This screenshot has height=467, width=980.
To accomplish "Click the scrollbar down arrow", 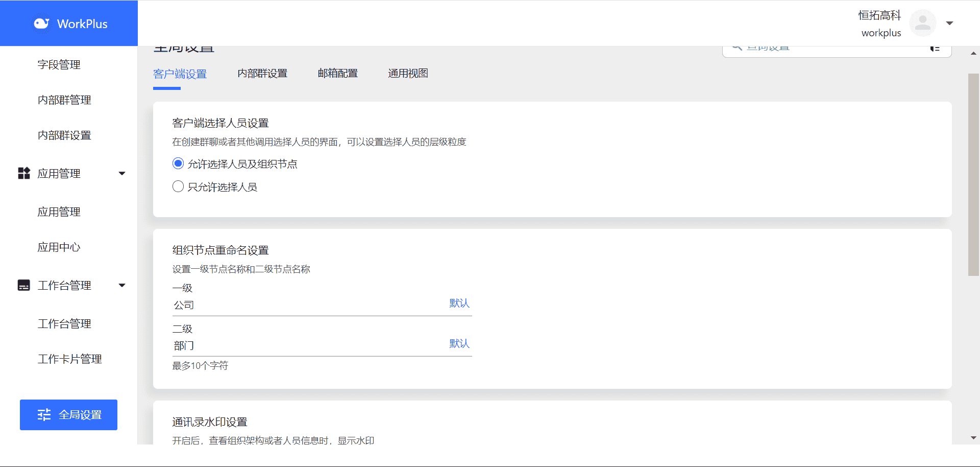I will [973, 438].
